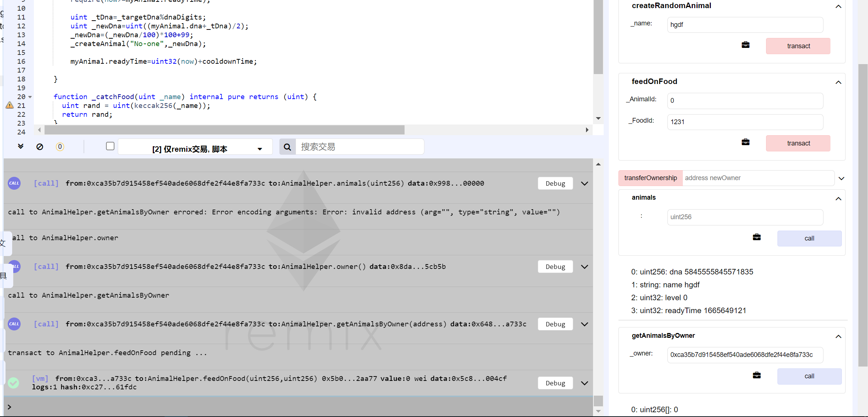Toggle the listen on network checkbox
868x417 pixels.
110,146
